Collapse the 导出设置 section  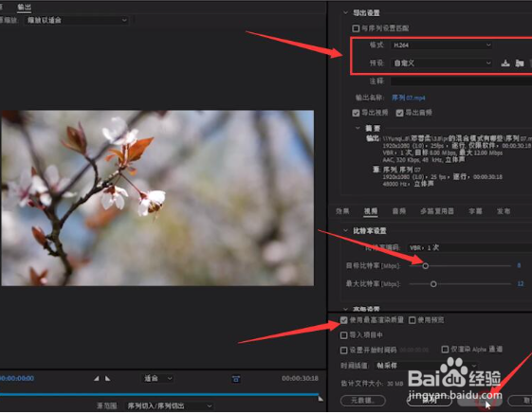[345, 13]
